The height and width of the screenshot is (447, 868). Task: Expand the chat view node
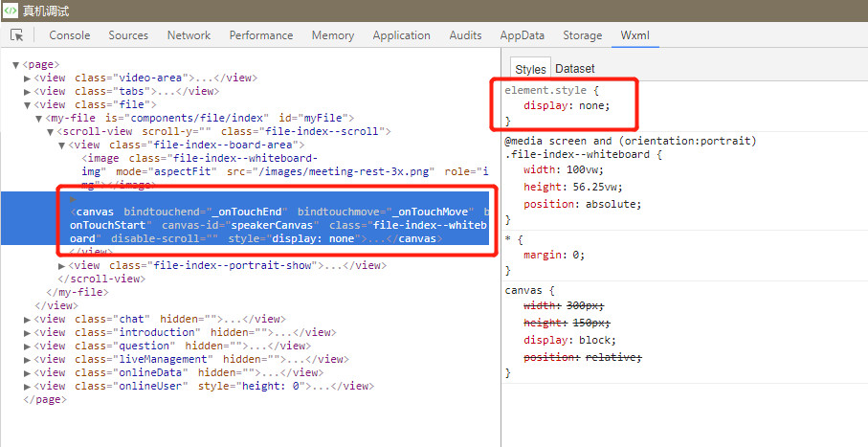point(27,320)
